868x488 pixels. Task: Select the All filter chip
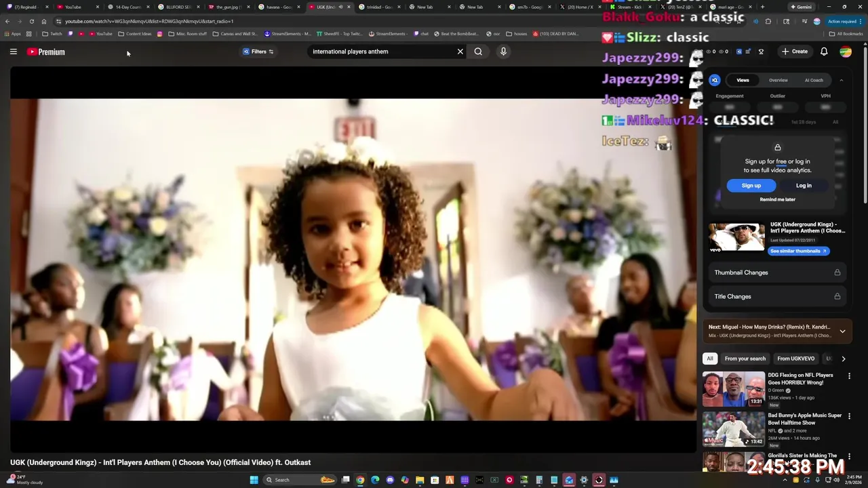point(710,359)
